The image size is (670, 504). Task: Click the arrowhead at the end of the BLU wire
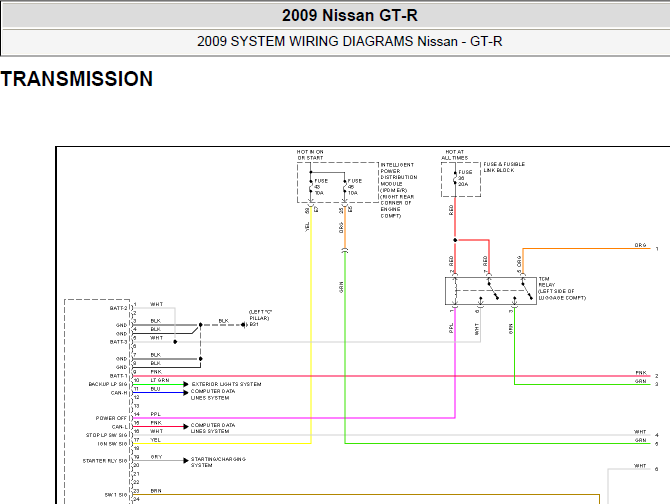(186, 393)
